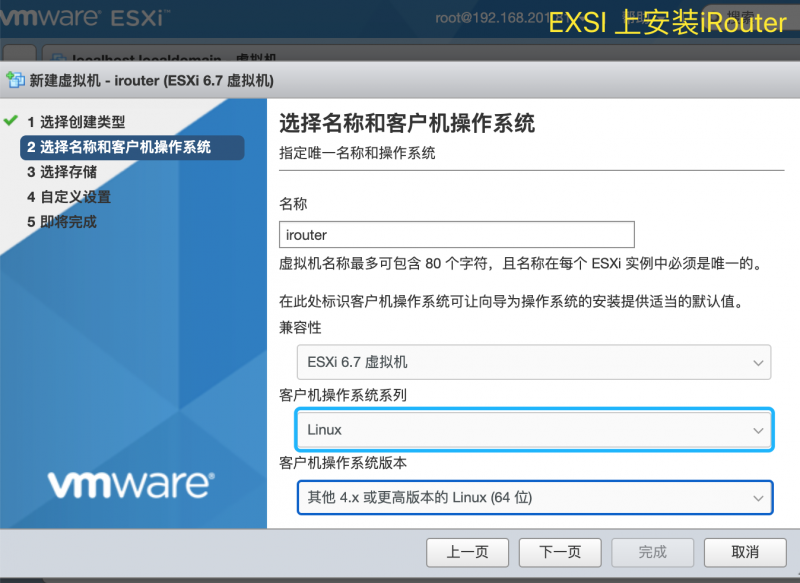
Task: Click the subtitle 指定唯一名称和操作系统
Action: [357, 153]
